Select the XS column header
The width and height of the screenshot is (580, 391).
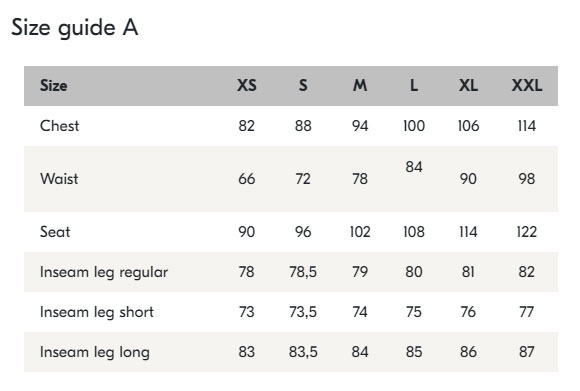pos(247,86)
